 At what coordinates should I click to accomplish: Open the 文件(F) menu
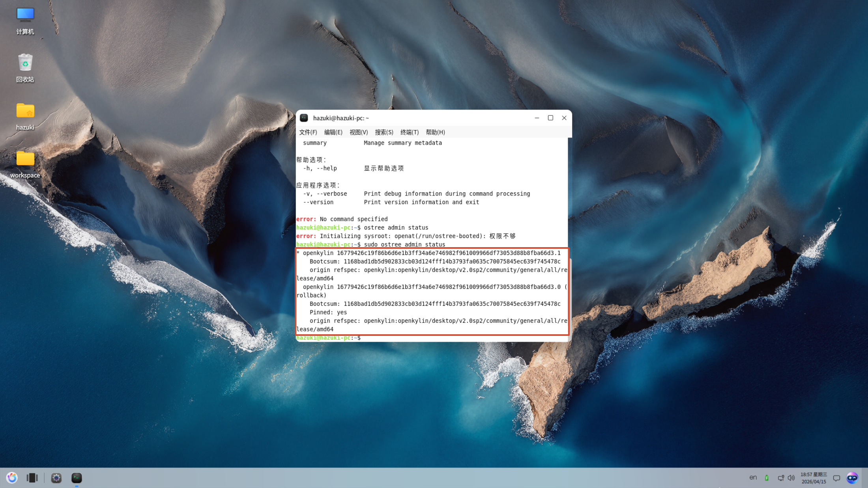[308, 132]
